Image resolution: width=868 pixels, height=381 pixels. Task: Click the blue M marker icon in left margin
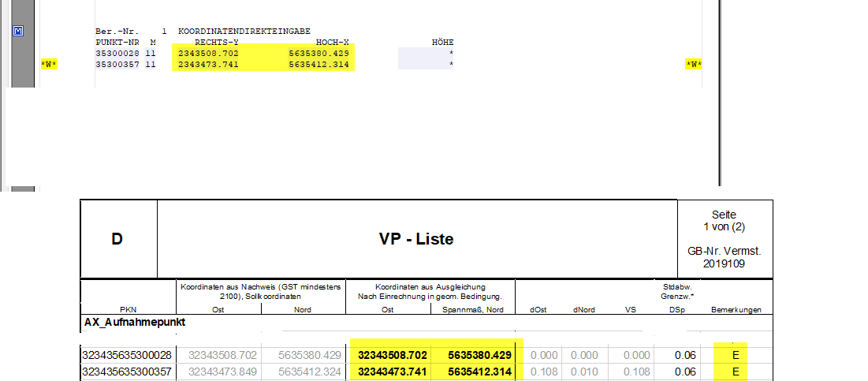(x=20, y=32)
